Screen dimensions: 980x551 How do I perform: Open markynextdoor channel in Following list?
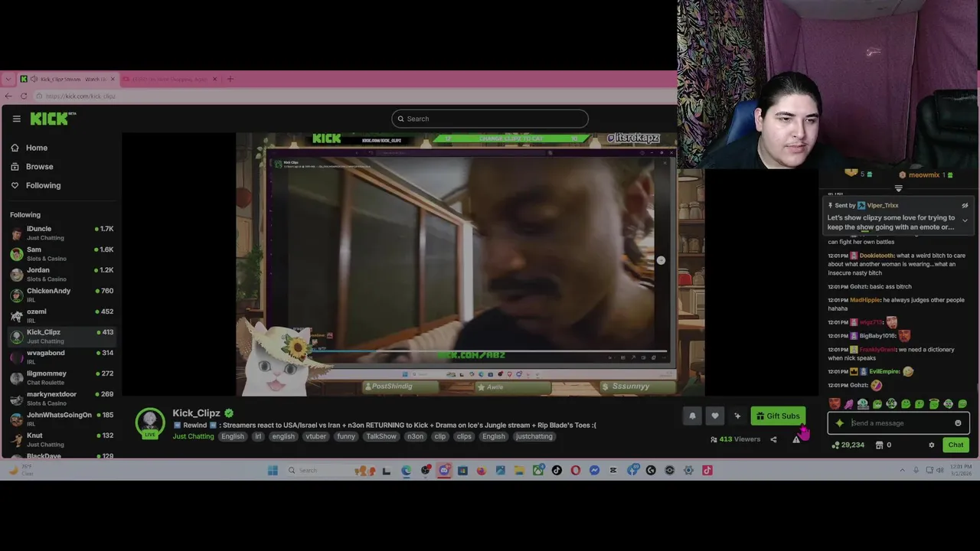(x=61, y=398)
